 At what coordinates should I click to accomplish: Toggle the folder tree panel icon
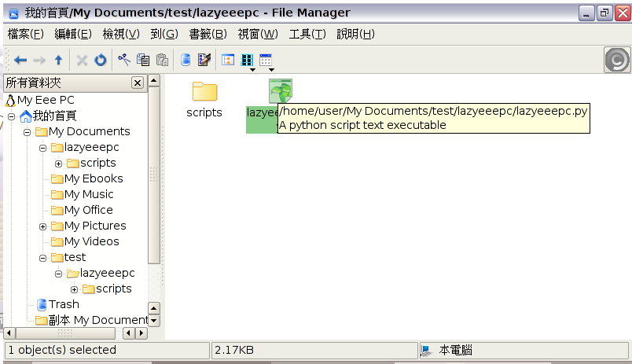tap(228, 60)
